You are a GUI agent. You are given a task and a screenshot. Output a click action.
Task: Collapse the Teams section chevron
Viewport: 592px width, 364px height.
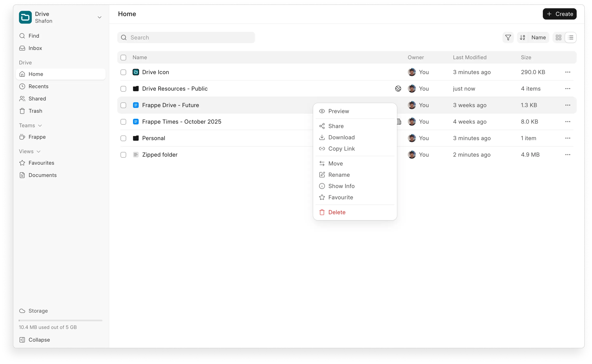click(x=40, y=126)
